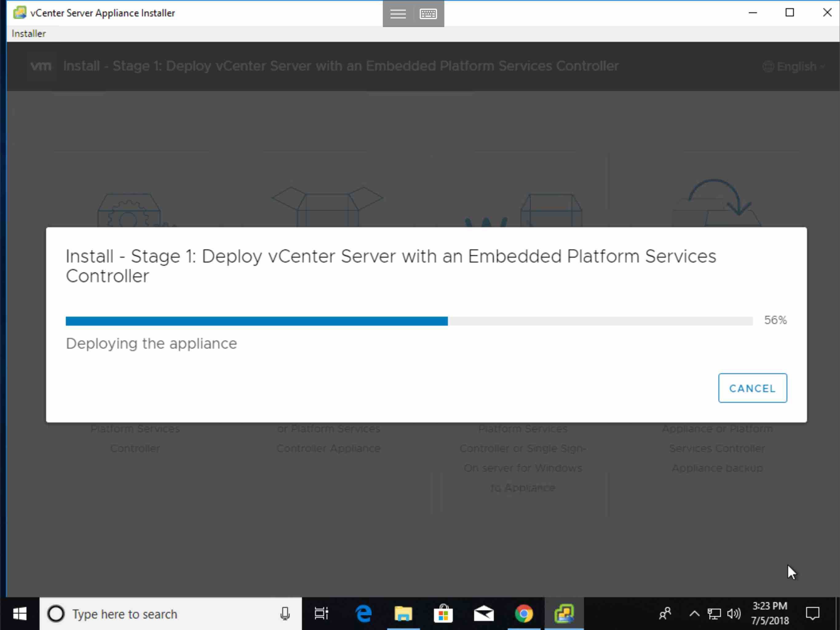
Task: Focus the Type here to search box
Action: [171, 614]
